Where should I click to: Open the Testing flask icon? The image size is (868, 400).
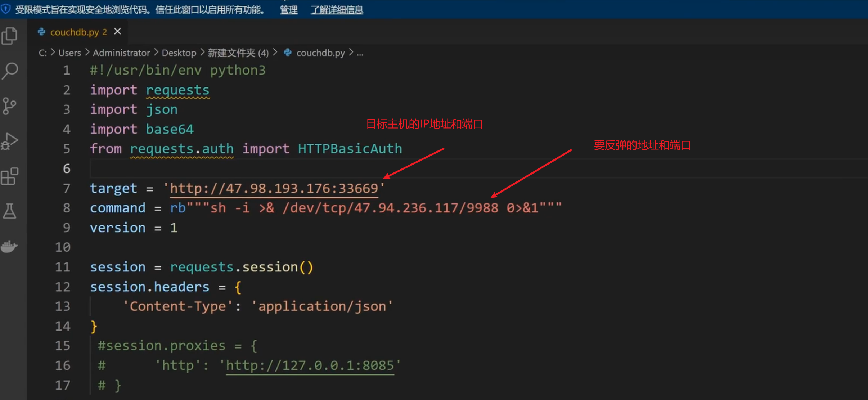pos(10,211)
